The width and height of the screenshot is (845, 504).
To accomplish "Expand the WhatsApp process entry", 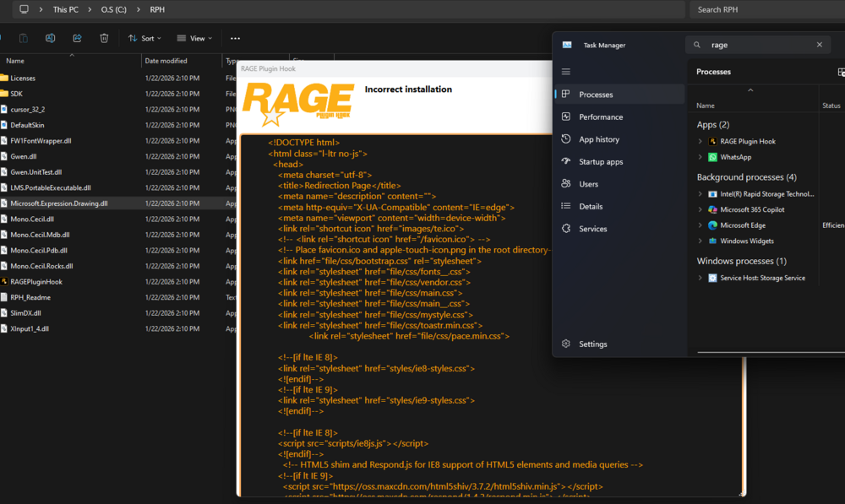I will coord(701,157).
